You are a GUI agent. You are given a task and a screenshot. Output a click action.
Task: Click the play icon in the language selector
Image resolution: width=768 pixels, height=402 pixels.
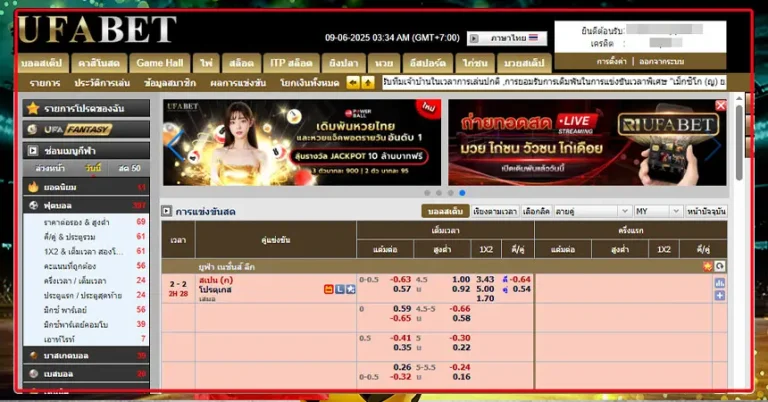474,38
